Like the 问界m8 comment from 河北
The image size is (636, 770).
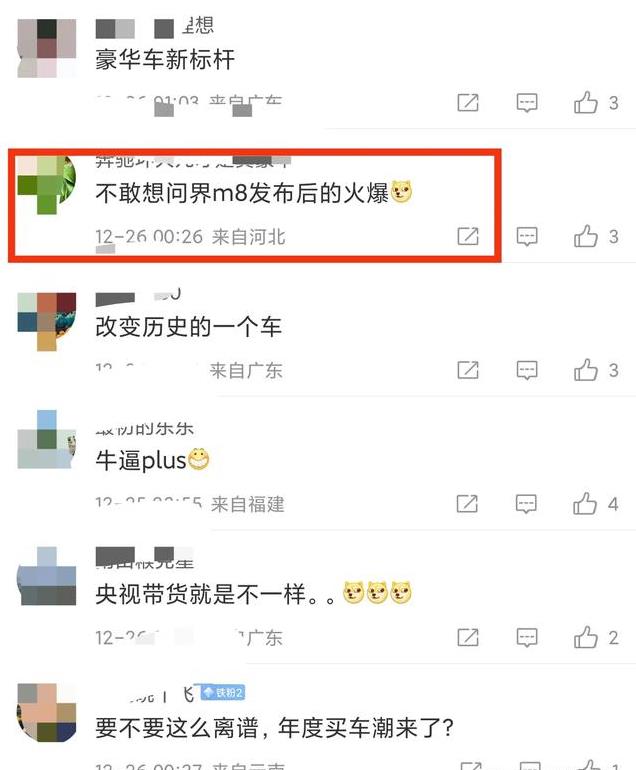point(586,236)
